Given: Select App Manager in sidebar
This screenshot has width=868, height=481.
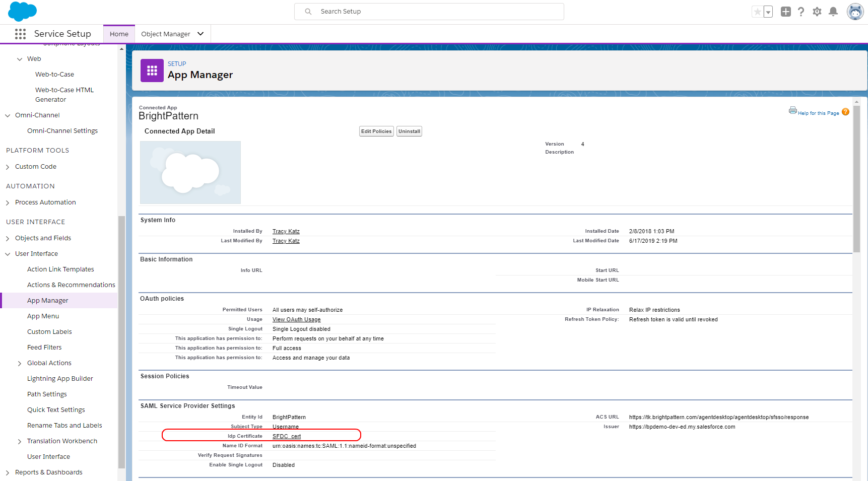Looking at the screenshot, I should pos(59,300).
